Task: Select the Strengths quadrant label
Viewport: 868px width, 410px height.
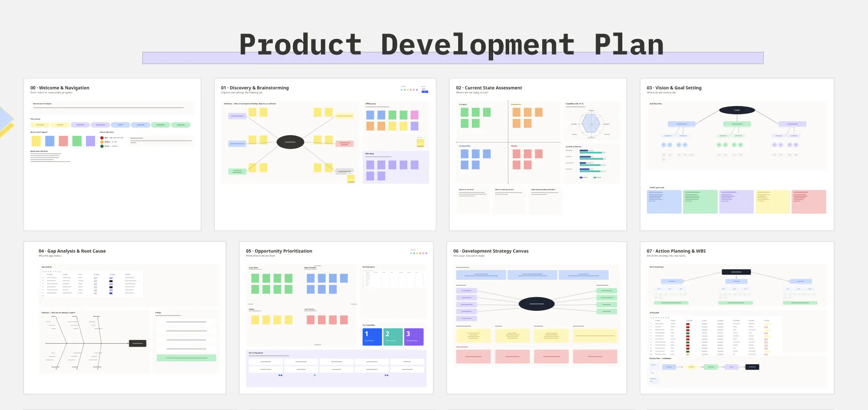Action: tap(463, 104)
